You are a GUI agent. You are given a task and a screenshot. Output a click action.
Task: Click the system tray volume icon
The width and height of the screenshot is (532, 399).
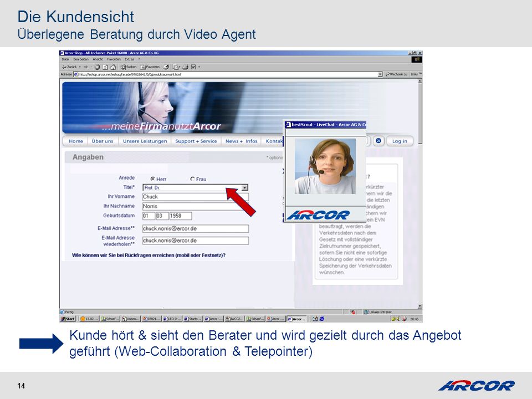(x=398, y=319)
